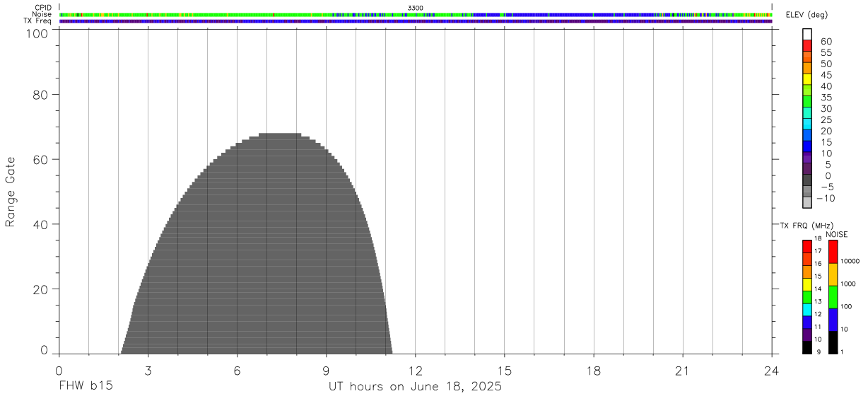Image resolution: width=868 pixels, height=401 pixels.
Task: Select the yellow segment of the ELEV color bar
Action: coord(807,79)
